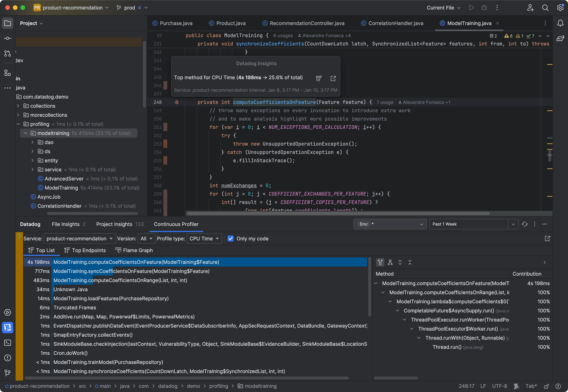Select the tree view icon in the Method panel
This screenshot has width=568, height=392.
(380, 262)
